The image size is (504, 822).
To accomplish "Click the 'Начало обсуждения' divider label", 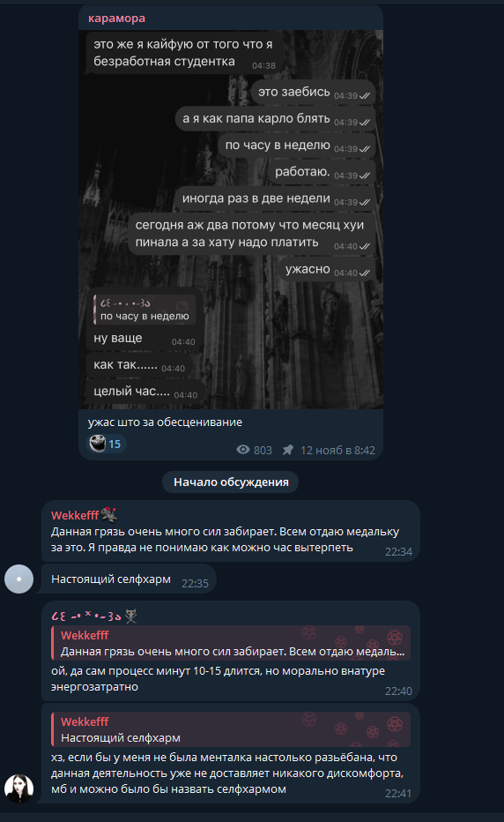I will pos(231,482).
